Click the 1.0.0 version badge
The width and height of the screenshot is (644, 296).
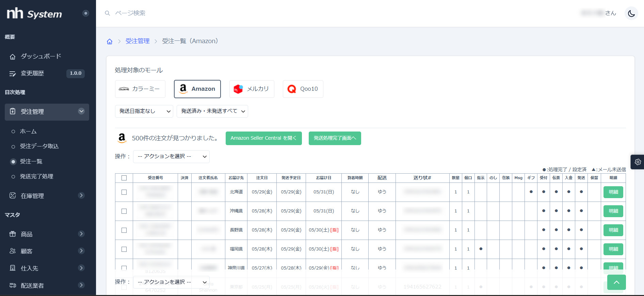pos(76,73)
